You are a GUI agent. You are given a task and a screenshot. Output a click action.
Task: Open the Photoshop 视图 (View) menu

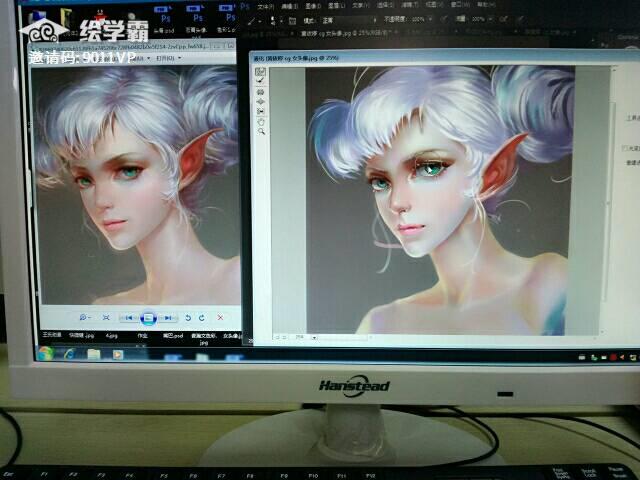[x=433, y=5]
